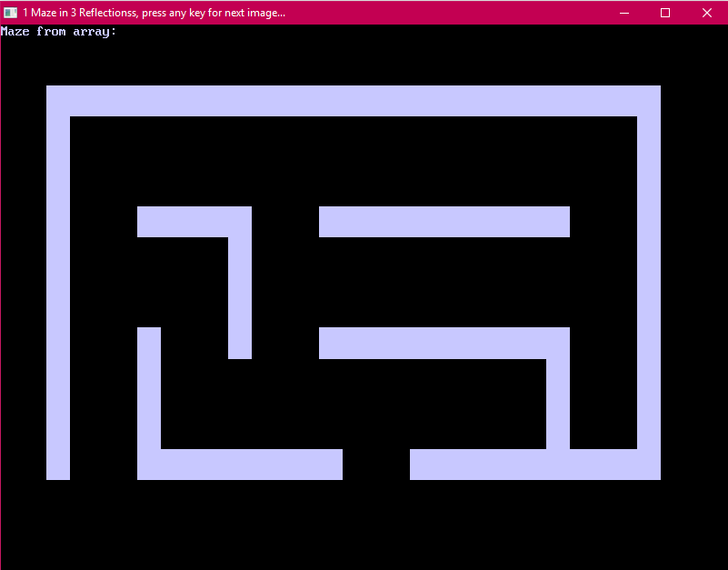Click the short vertical wall below middle-right bar
Viewport: 728px width, 570px height.
click(x=558, y=404)
